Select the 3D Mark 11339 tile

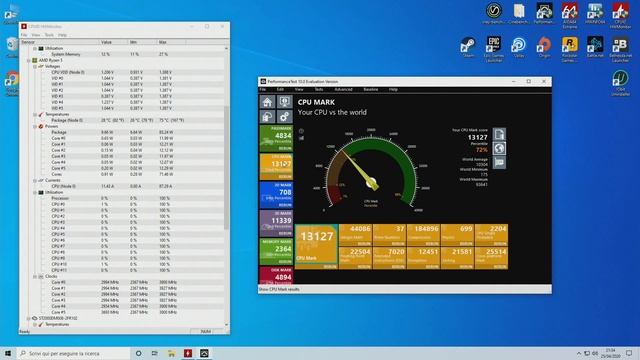pyautogui.click(x=276, y=223)
